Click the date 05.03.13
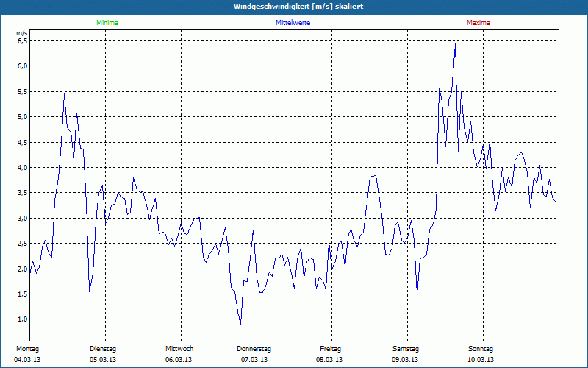This screenshot has height=368, width=588. [103, 360]
